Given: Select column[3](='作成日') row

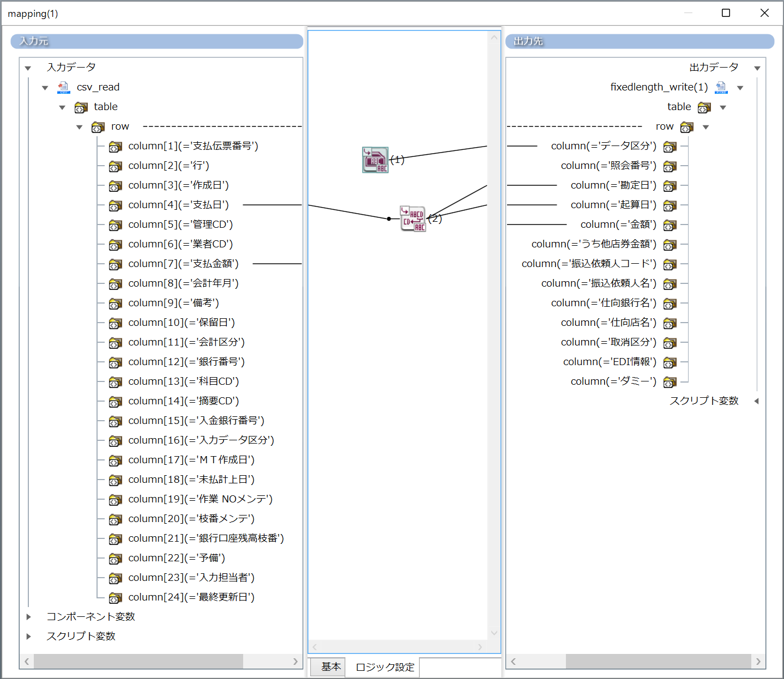Looking at the screenshot, I should 179,185.
